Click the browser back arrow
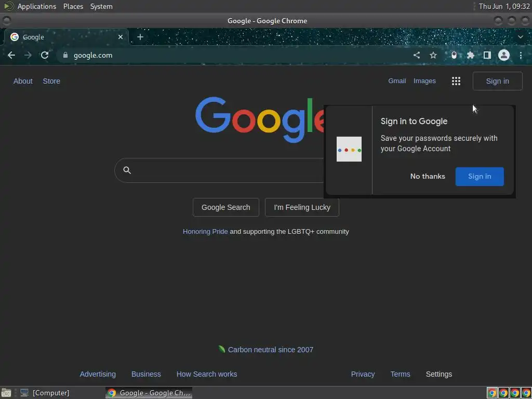532x399 pixels. point(11,55)
